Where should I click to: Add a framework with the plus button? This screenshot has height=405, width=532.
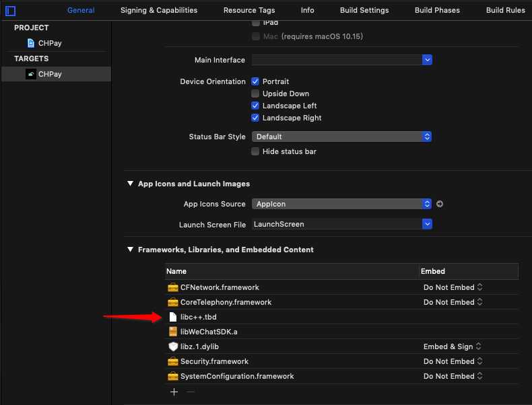coord(174,392)
